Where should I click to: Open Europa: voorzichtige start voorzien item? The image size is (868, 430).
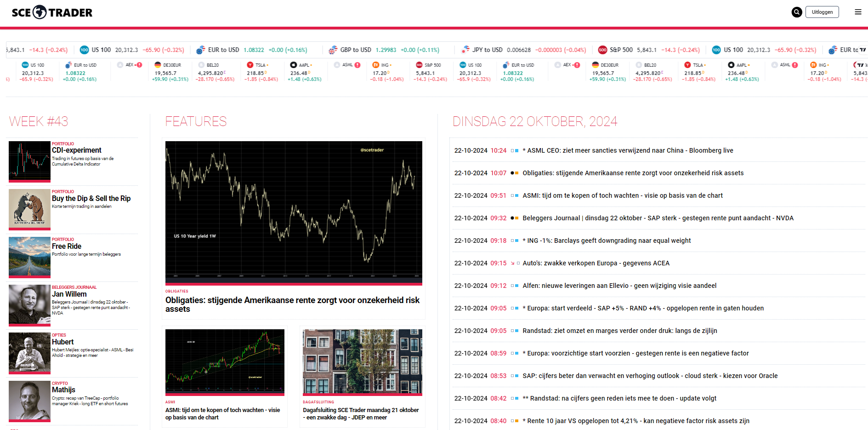click(x=635, y=354)
